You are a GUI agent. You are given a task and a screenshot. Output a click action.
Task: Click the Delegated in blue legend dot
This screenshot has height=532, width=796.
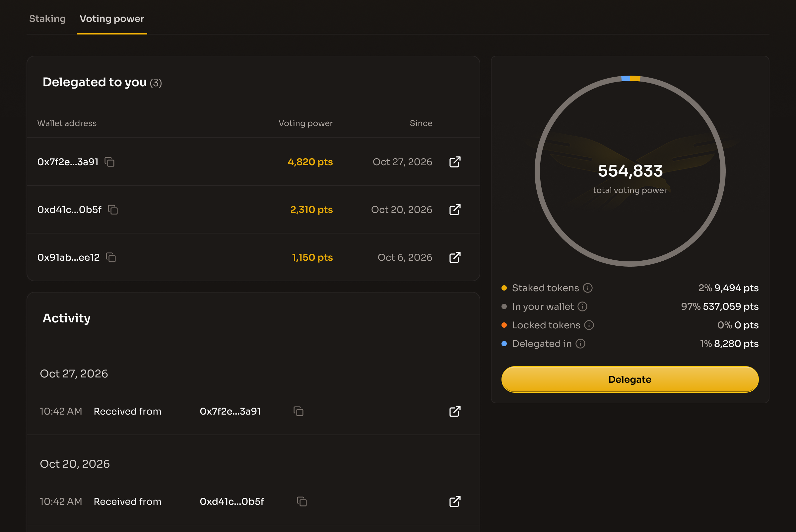click(x=504, y=344)
